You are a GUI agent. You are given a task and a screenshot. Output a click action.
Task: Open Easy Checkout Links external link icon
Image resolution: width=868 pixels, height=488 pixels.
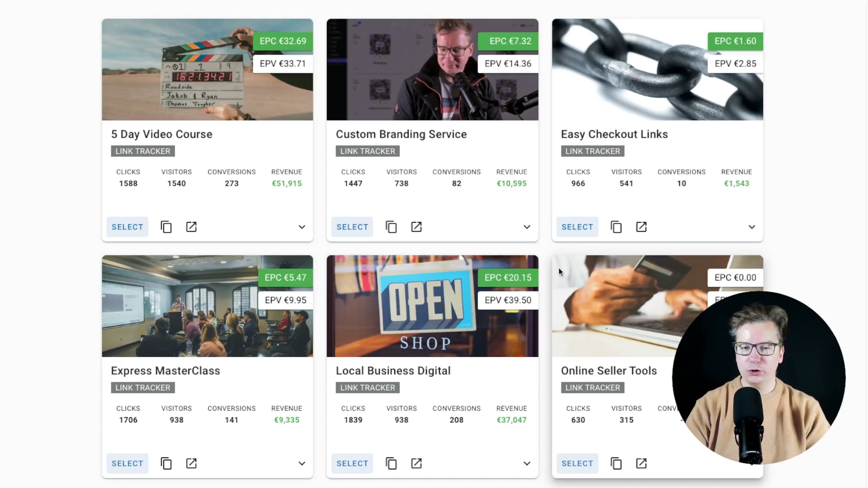[641, 227]
